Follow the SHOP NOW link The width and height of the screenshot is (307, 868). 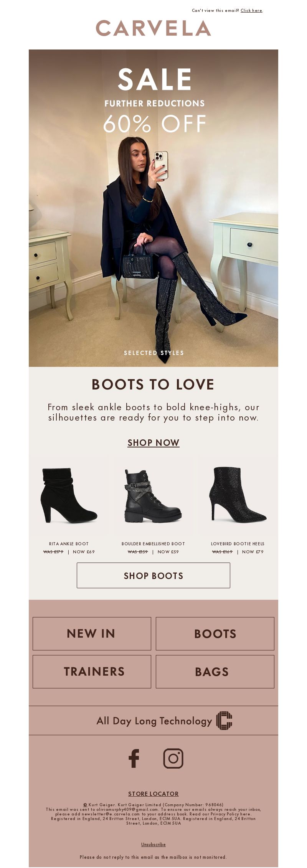pos(153,442)
